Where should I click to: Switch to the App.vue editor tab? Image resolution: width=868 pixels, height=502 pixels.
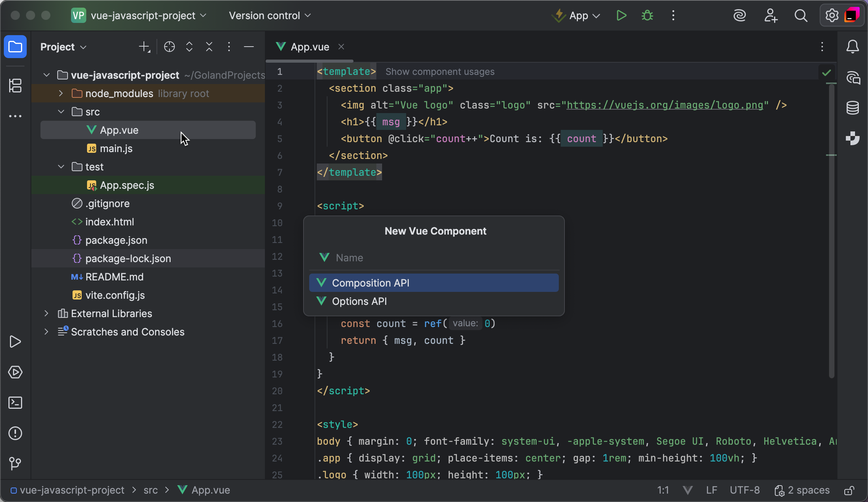click(309, 47)
